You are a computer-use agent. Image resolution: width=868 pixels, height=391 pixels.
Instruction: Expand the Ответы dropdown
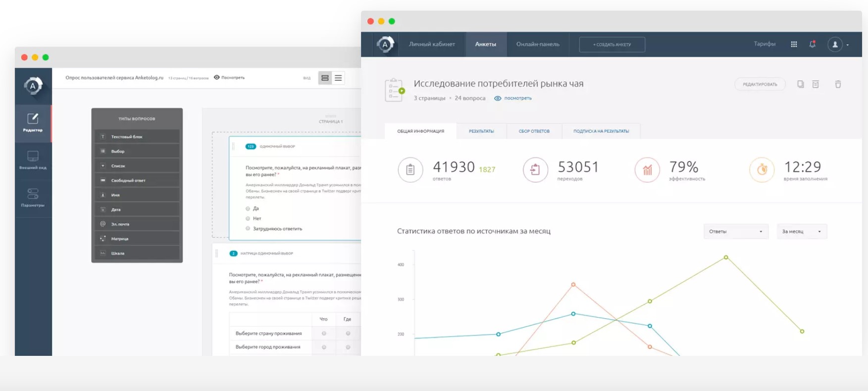click(x=736, y=232)
